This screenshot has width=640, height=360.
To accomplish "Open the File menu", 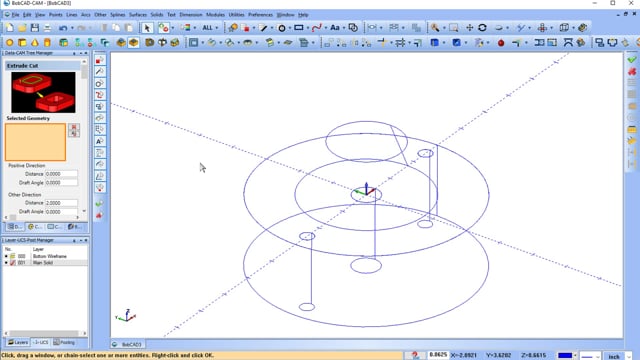I will 16,15.
